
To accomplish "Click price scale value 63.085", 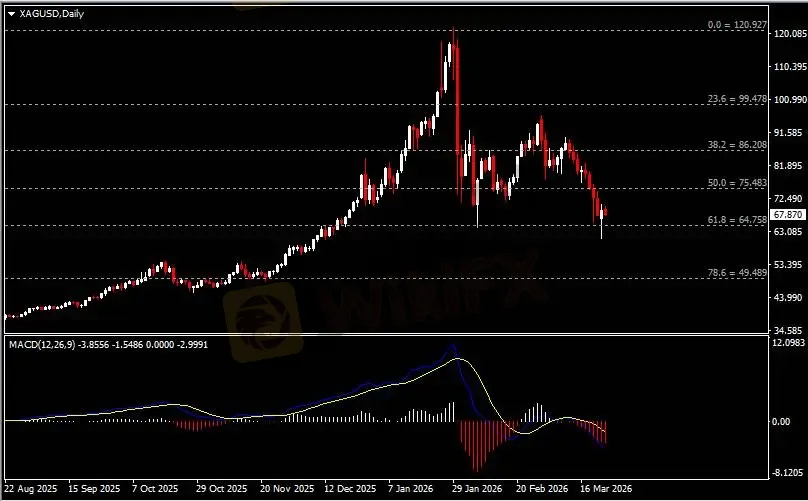I will (x=788, y=231).
